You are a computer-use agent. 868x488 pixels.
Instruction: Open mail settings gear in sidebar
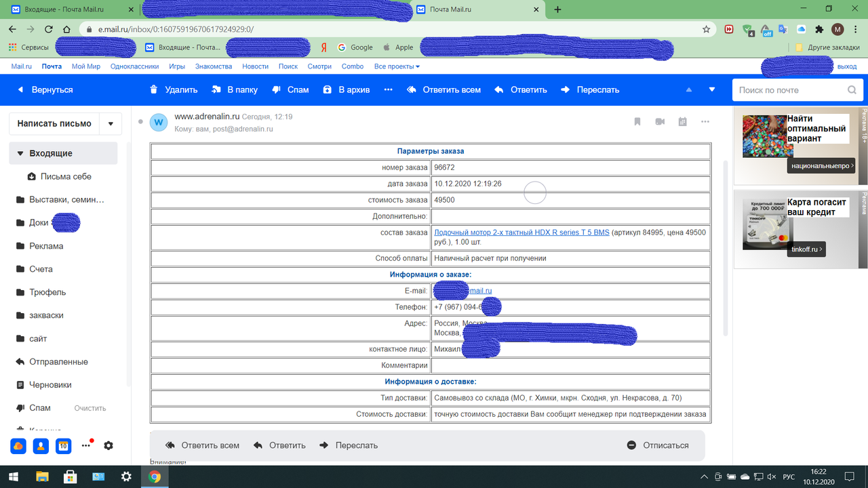(x=108, y=446)
